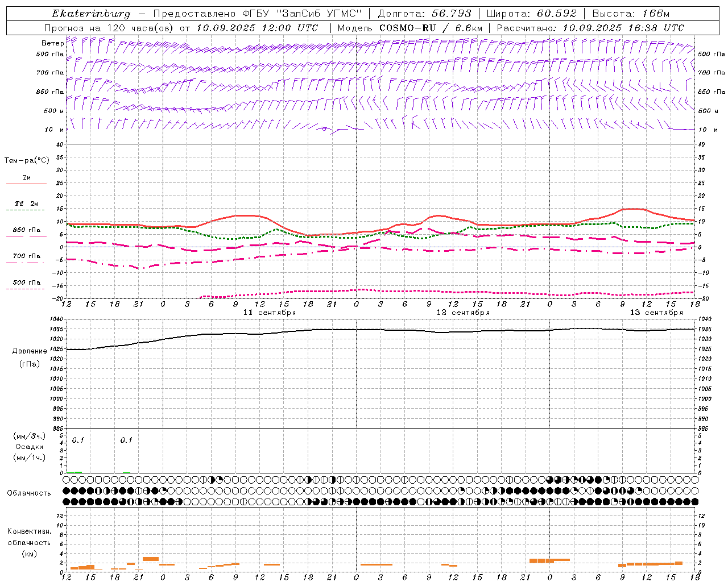Click the Широта: 60.592 value
This screenshot has width=728, height=582.
(532, 14)
